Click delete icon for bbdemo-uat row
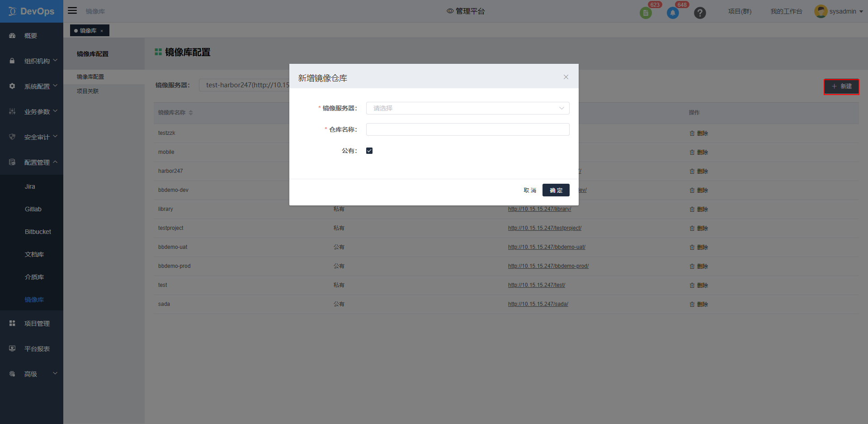This screenshot has width=868, height=424. tap(692, 248)
